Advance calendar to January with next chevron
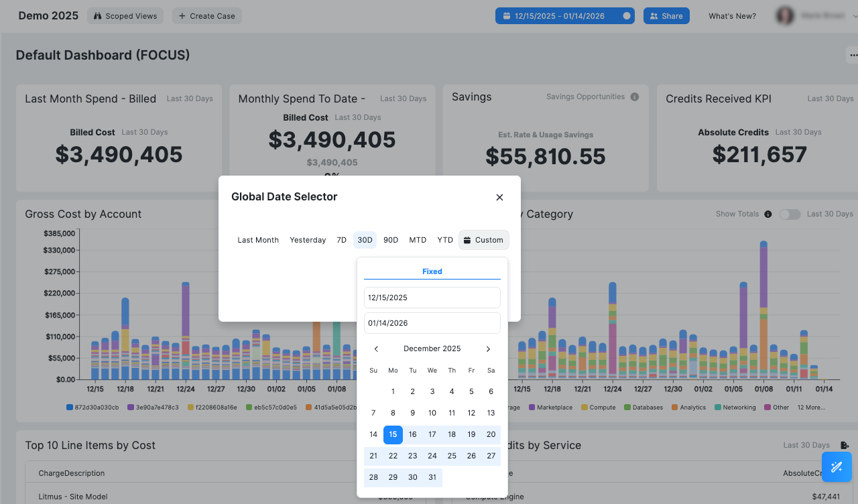Image resolution: width=858 pixels, height=504 pixels. (488, 349)
